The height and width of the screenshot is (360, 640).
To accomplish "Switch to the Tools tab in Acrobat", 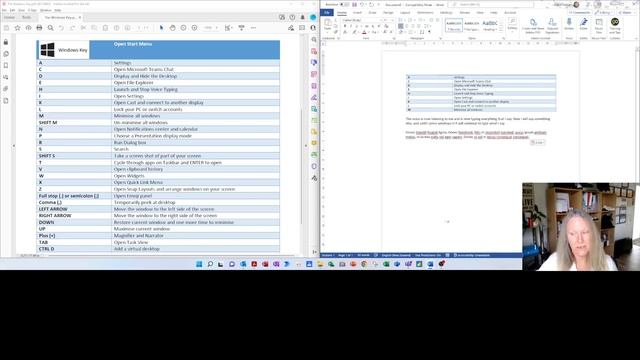I will [27, 18].
